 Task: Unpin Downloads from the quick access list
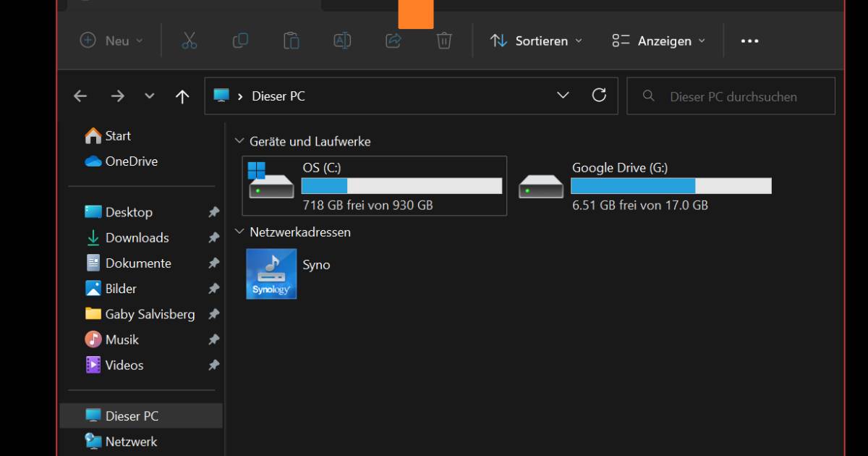pyautogui.click(x=213, y=237)
